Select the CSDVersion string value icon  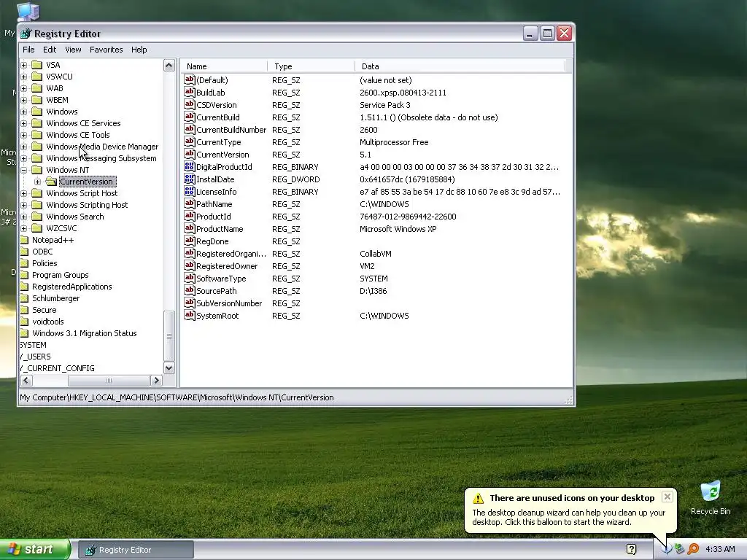point(190,105)
